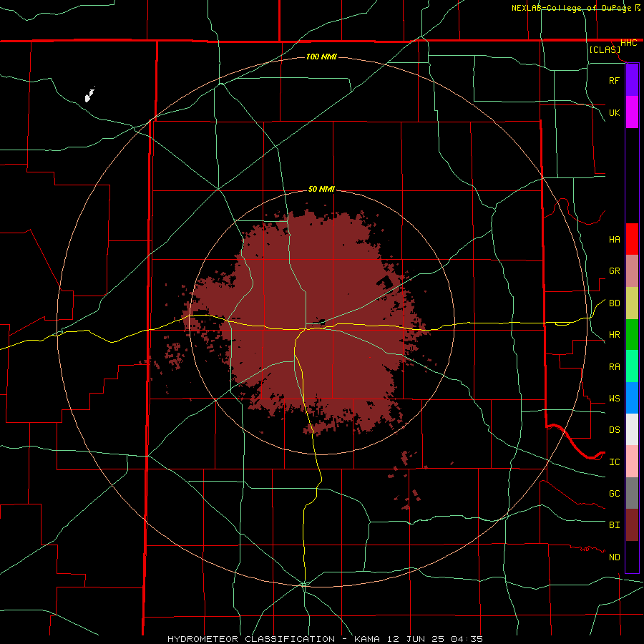Click the UK legend label

pyautogui.click(x=614, y=112)
